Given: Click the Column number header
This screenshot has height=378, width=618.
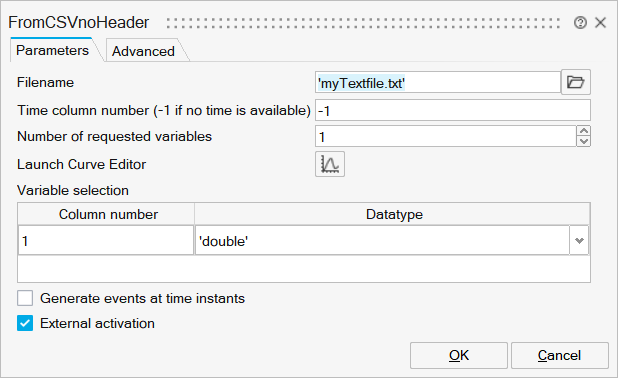Looking at the screenshot, I should tap(106, 214).
